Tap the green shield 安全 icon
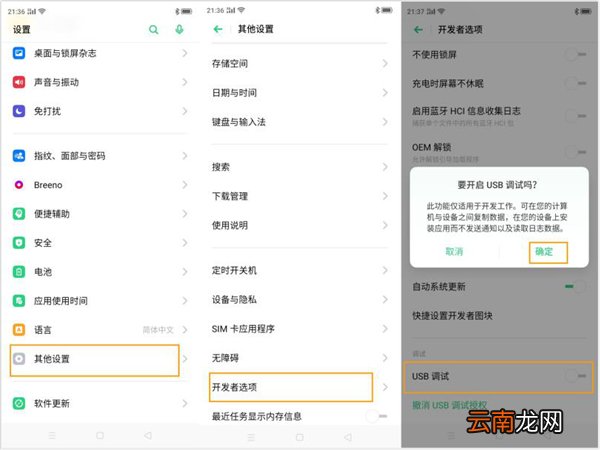 click(x=19, y=243)
